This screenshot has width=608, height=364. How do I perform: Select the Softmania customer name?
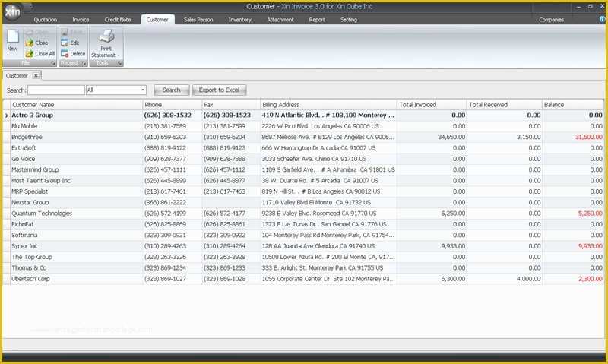[x=24, y=236]
